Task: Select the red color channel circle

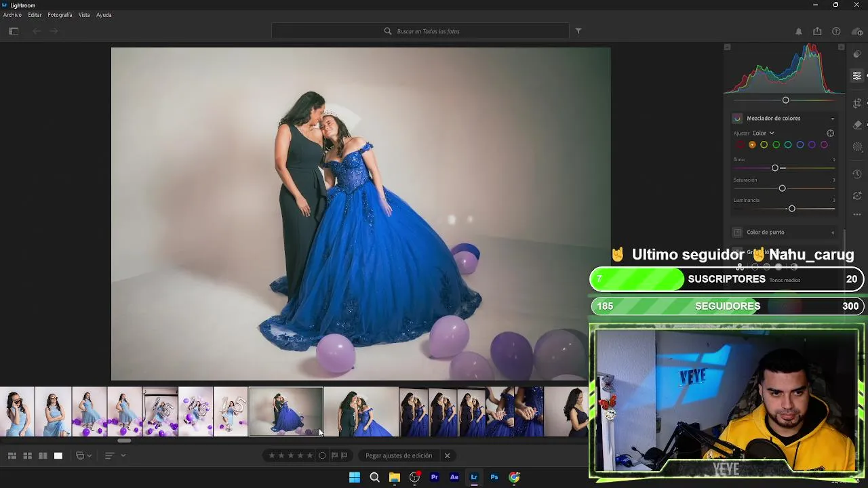Action: click(x=740, y=145)
